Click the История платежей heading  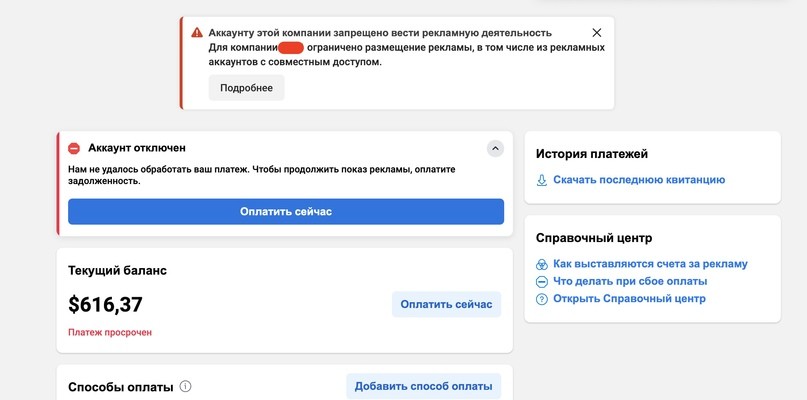coord(591,154)
